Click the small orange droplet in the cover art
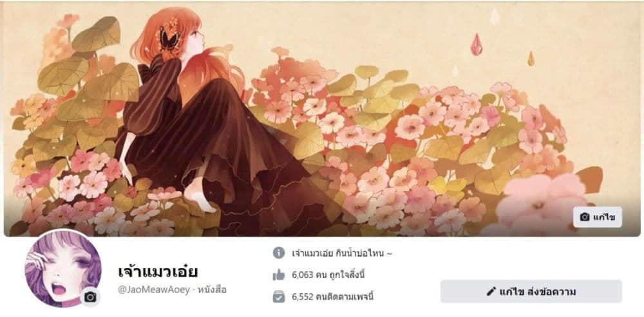The height and width of the screenshot is (317, 644). [x=531, y=59]
